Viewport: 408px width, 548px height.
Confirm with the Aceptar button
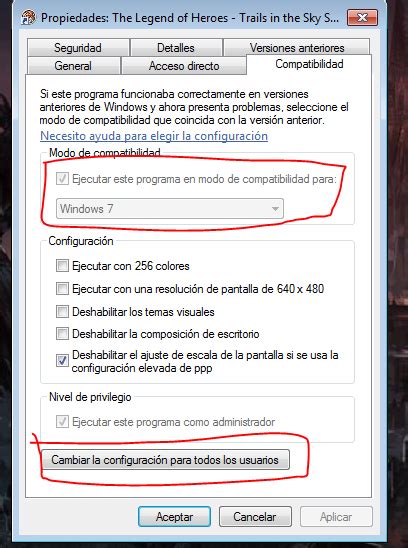coord(174,517)
